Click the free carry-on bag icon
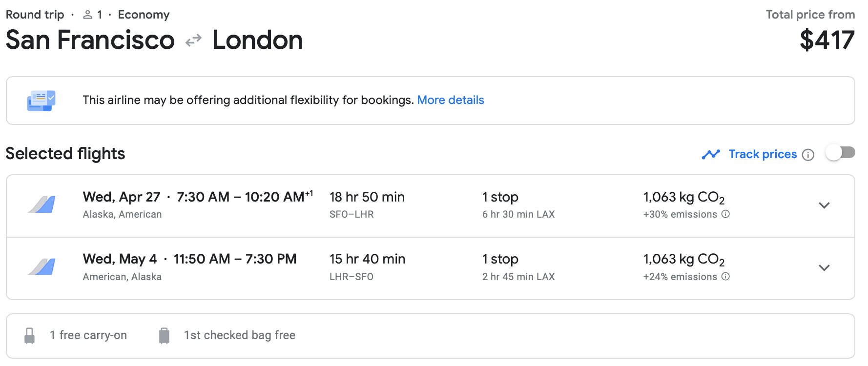This screenshot has height=366, width=868. pos(29,336)
